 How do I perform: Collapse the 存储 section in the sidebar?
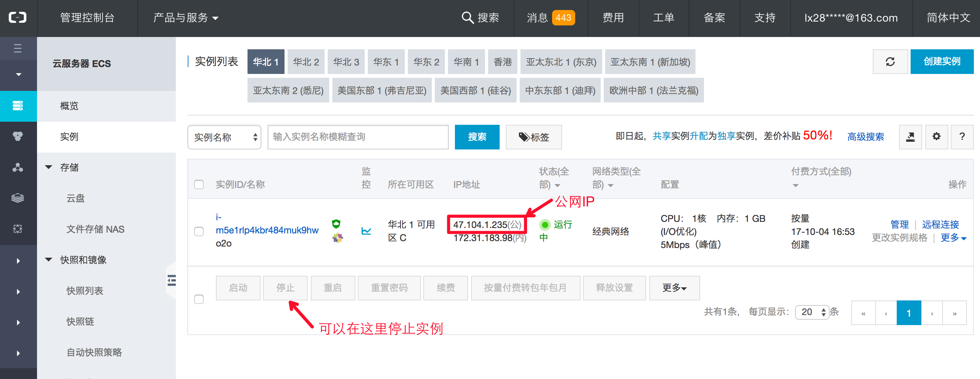(x=49, y=167)
